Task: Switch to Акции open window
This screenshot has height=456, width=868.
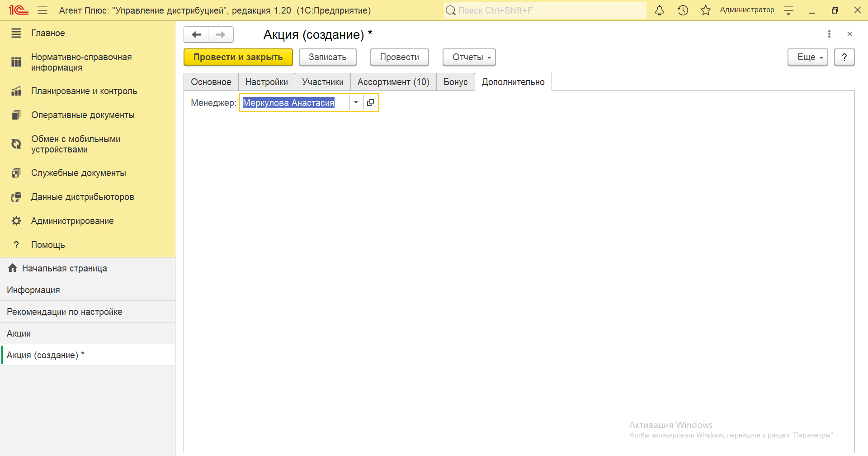Action: pyautogui.click(x=88, y=333)
